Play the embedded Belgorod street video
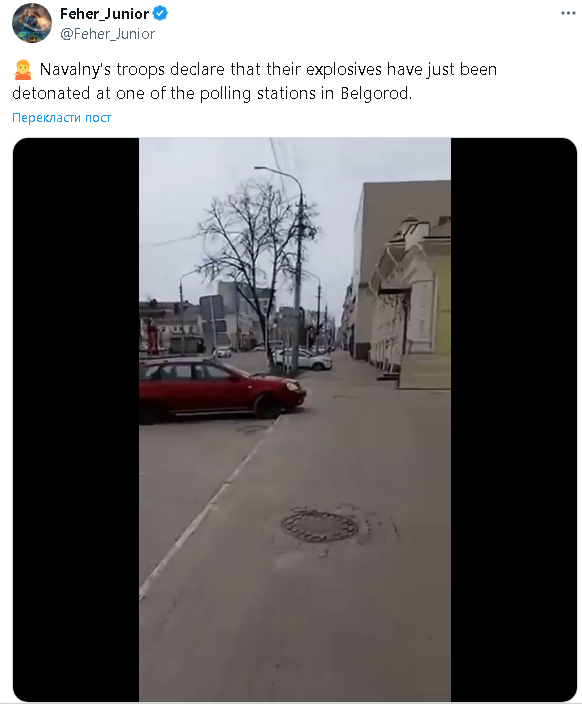The width and height of the screenshot is (582, 705). (x=295, y=419)
